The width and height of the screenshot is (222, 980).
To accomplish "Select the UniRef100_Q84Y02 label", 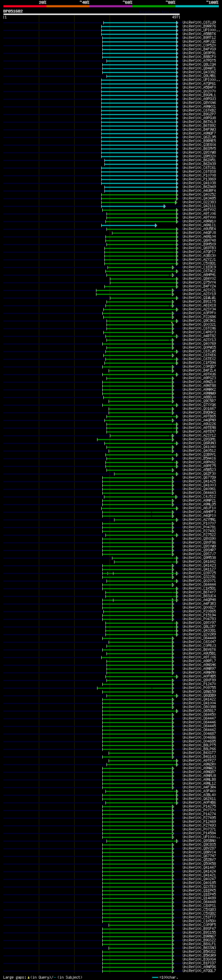I will (x=199, y=278).
